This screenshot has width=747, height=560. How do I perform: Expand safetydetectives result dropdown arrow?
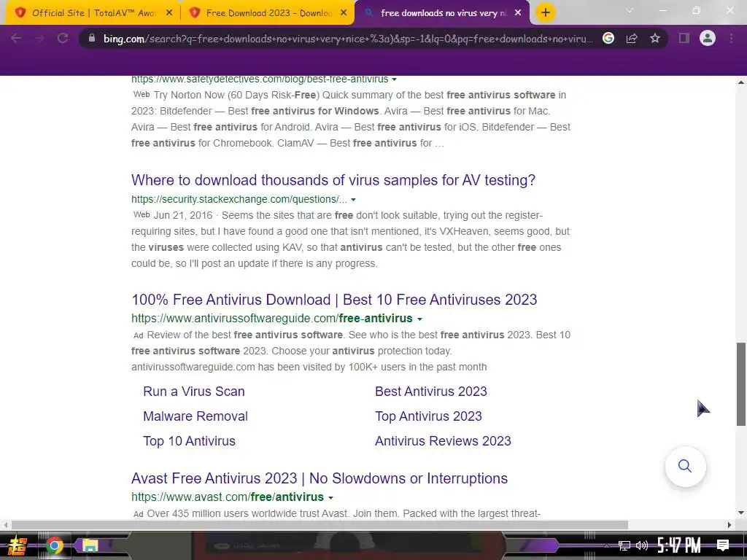click(x=395, y=79)
